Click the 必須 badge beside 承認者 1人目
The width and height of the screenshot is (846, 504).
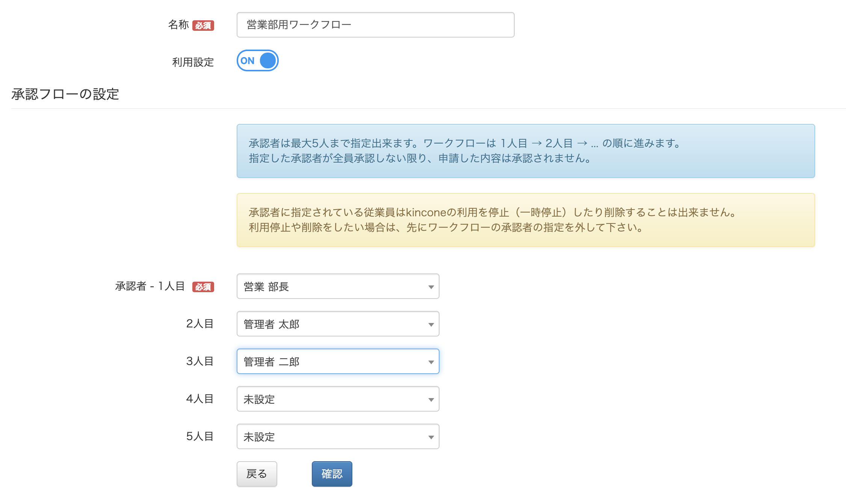click(203, 287)
